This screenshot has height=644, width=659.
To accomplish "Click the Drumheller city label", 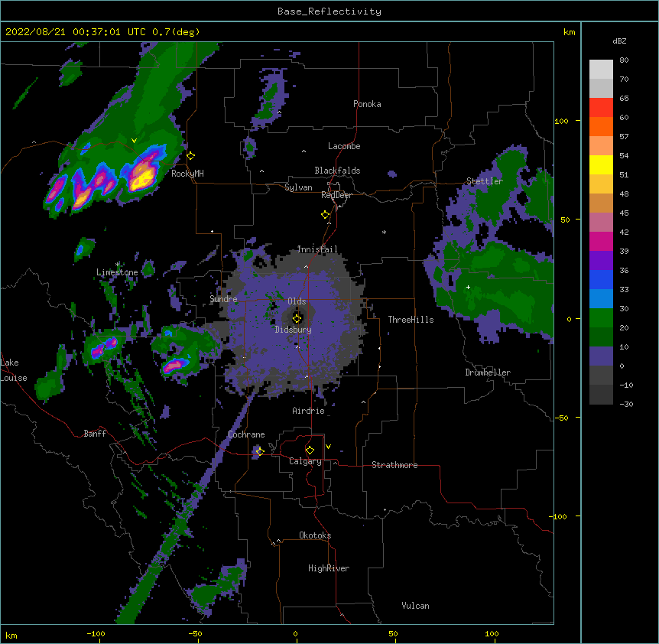I will click(x=488, y=372).
